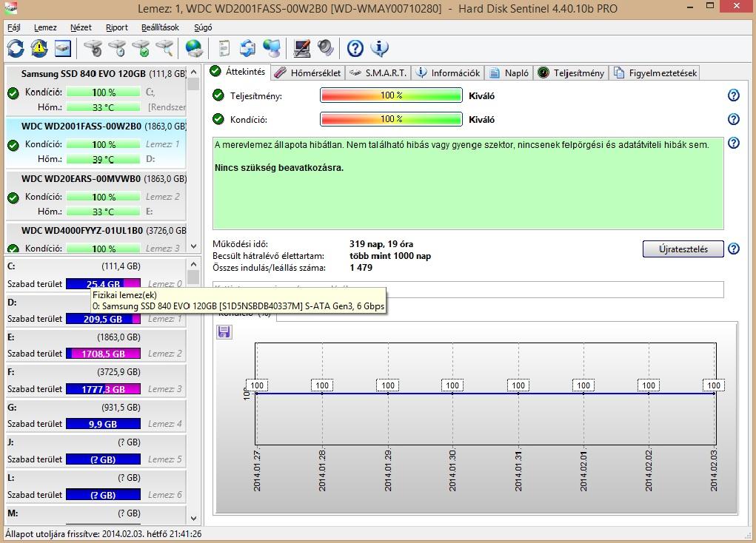Click the green check beside the Kondíció label in overview

click(x=218, y=119)
